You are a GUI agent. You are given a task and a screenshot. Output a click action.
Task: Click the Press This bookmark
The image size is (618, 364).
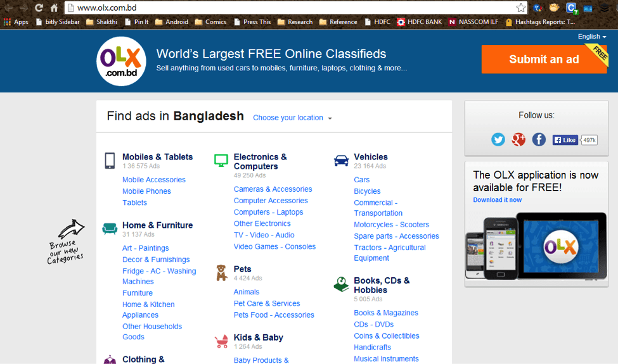pos(252,22)
